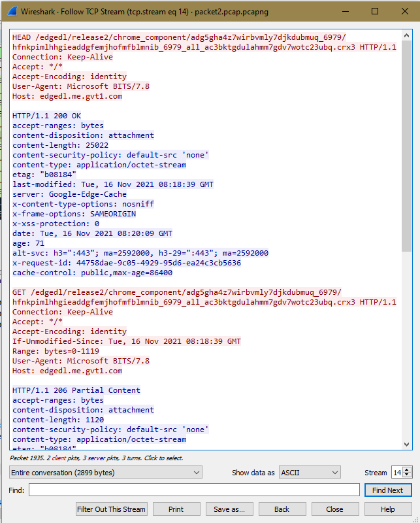Viewport: 420px width, 523px height.
Task: Open Help for Follow Stream dialog
Action: [387, 509]
